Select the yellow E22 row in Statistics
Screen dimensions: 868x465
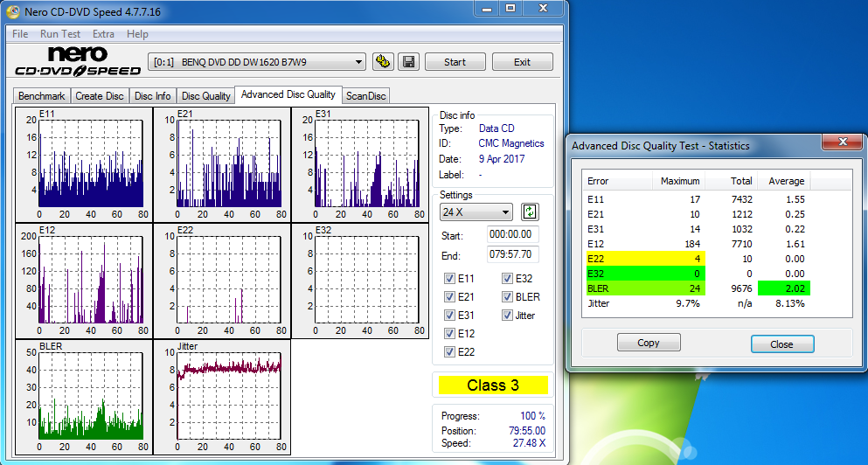point(697,259)
